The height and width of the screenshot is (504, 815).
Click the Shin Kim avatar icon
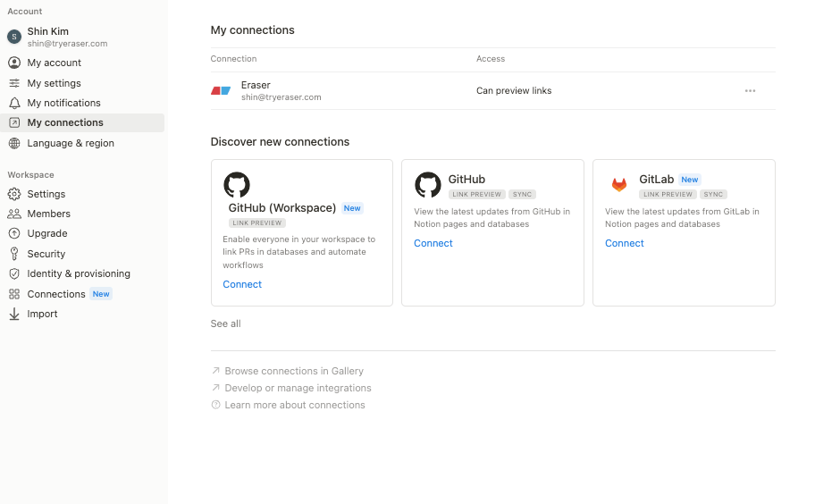tap(14, 37)
